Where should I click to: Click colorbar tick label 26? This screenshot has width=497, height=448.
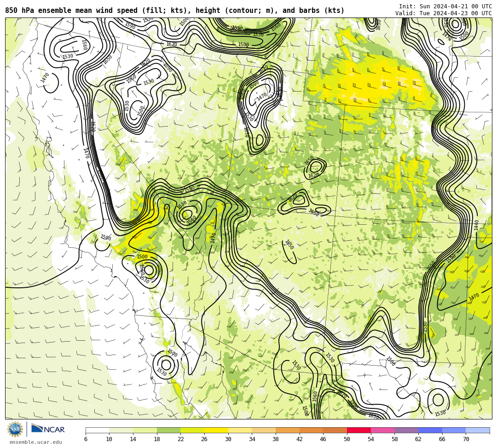click(204, 439)
